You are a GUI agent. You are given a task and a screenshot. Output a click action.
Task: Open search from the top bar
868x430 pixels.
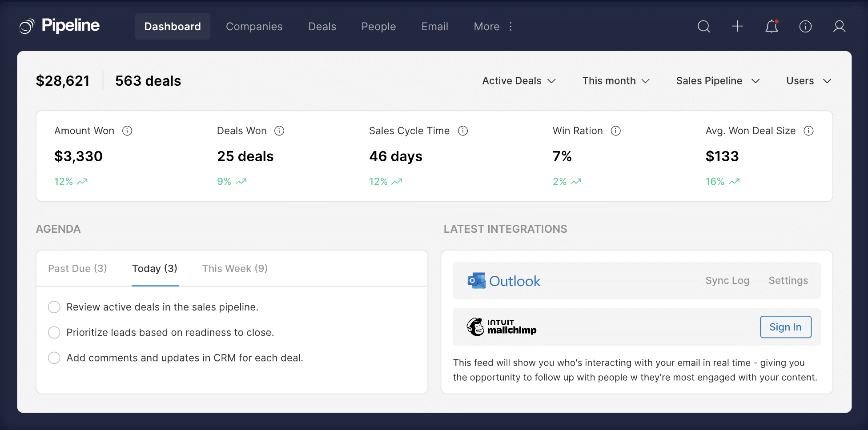[703, 26]
